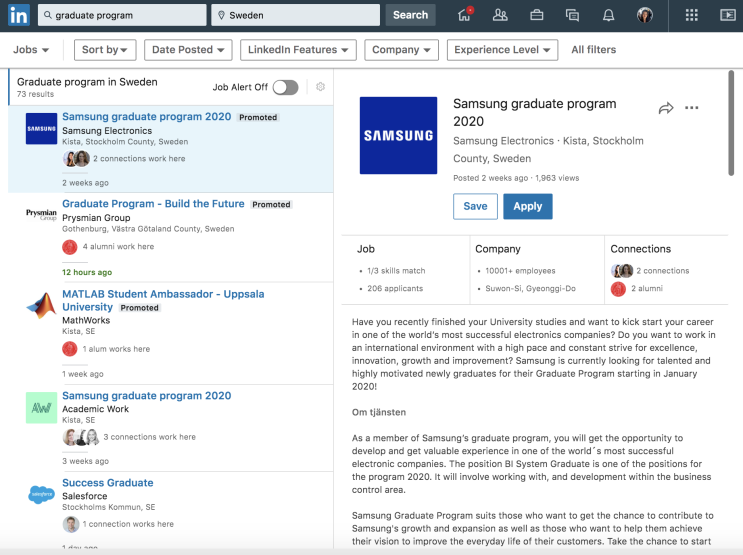Open more options ellipsis on job
Image resolution: width=743 pixels, height=555 pixels.
692,108
